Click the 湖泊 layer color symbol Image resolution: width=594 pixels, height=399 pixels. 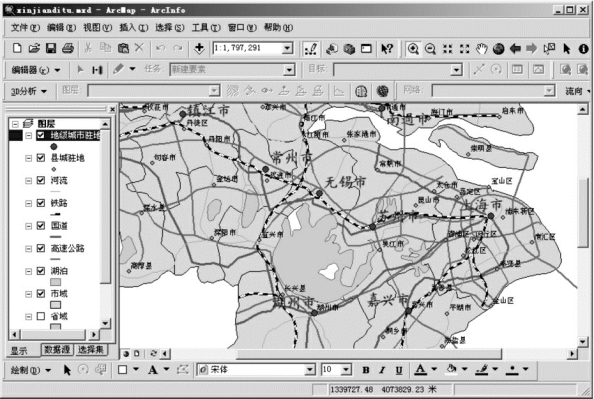coord(56,282)
